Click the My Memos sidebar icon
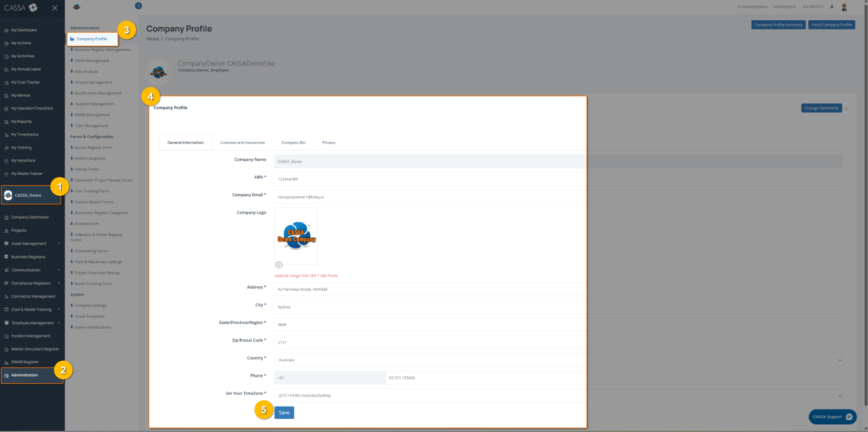The width and height of the screenshot is (868, 432). click(x=6, y=96)
